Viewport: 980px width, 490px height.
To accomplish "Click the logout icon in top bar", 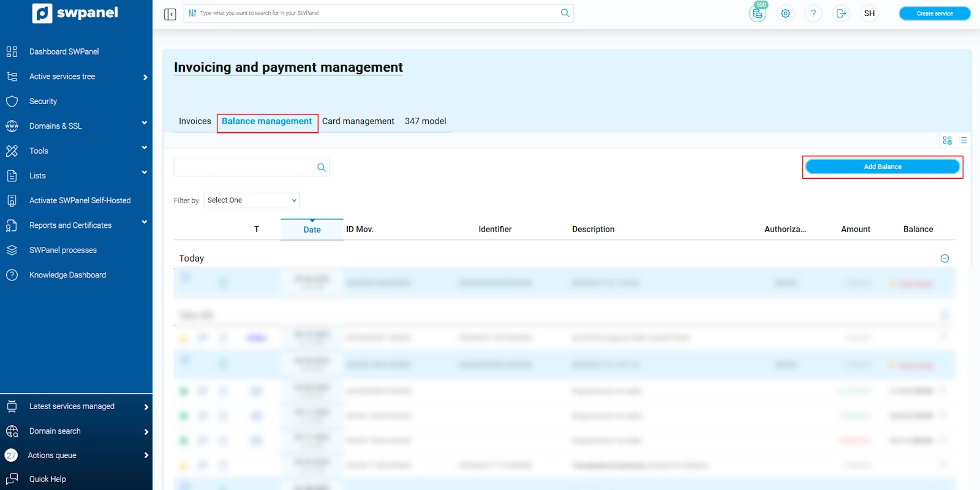I will tap(842, 13).
